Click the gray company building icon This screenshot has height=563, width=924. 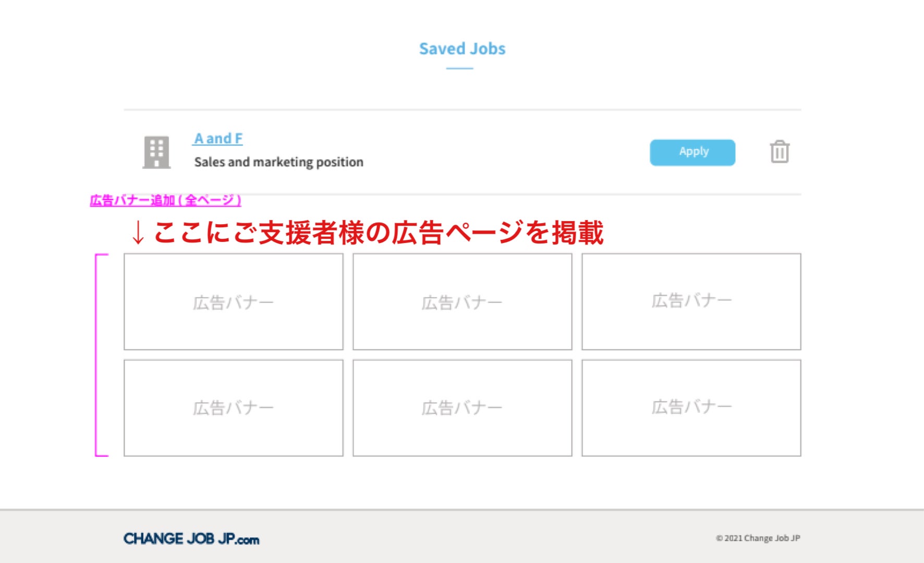click(x=156, y=152)
